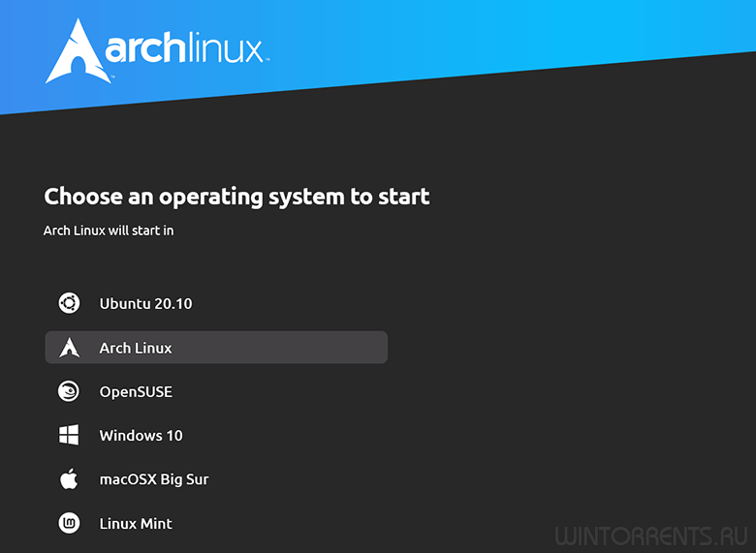756x553 pixels.
Task: Select OpenSUSE from the boot list
Action: (x=136, y=392)
